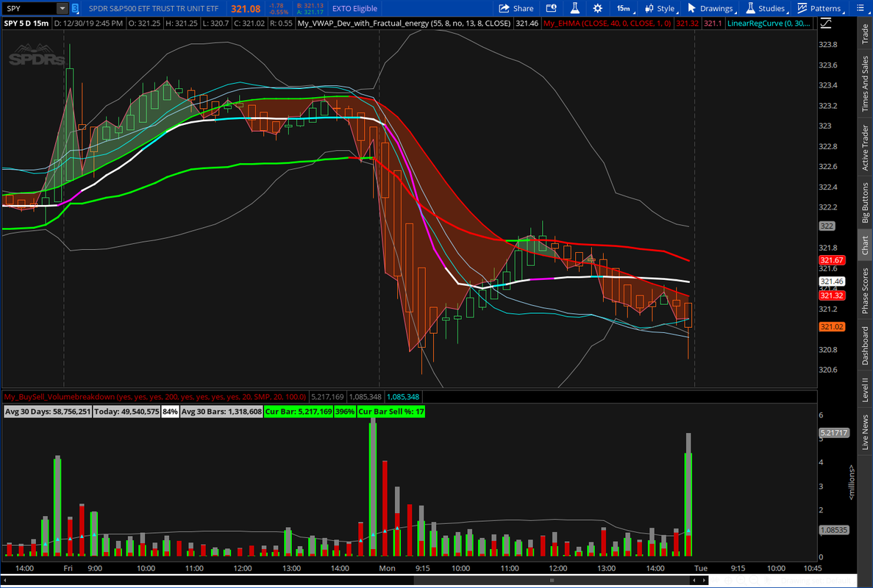Viewport: 873px width, 588px height.
Task: Click the horizontal scrollbar thumb
Action: click(x=552, y=580)
